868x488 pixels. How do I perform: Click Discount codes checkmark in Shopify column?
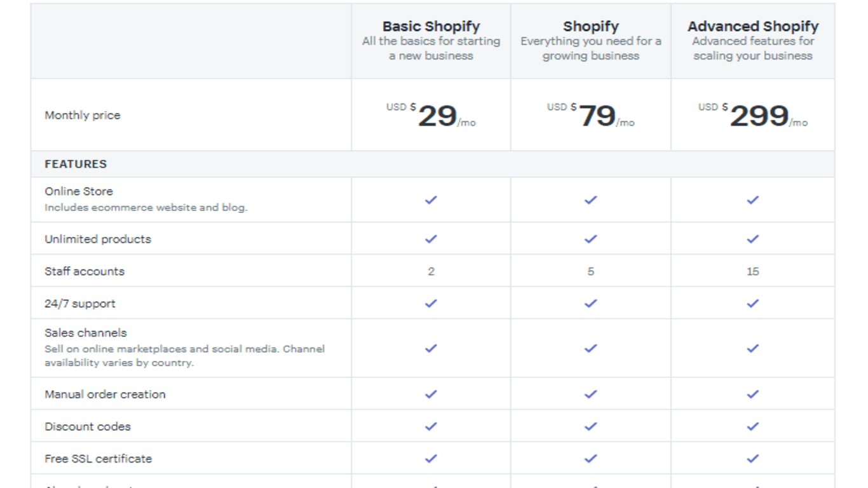pyautogui.click(x=590, y=426)
